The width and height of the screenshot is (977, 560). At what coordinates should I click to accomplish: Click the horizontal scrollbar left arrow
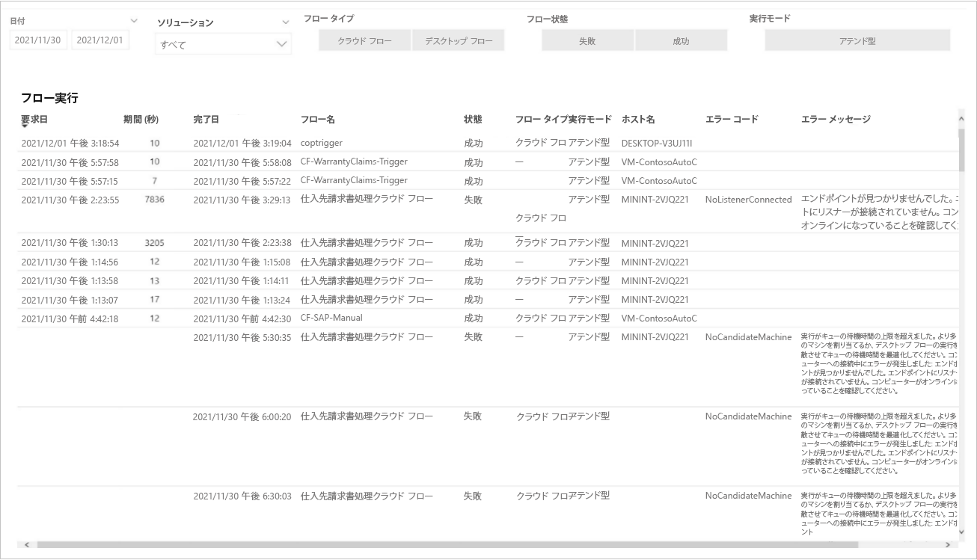coord(28,545)
